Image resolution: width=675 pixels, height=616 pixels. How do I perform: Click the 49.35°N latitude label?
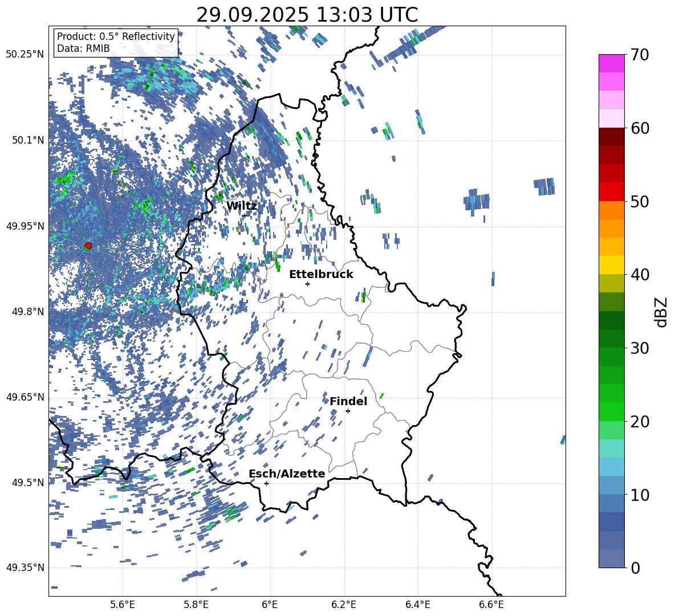coord(25,568)
